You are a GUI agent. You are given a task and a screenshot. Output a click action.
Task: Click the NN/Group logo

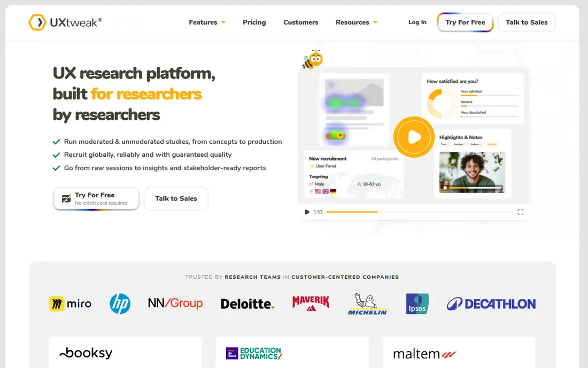(x=175, y=303)
